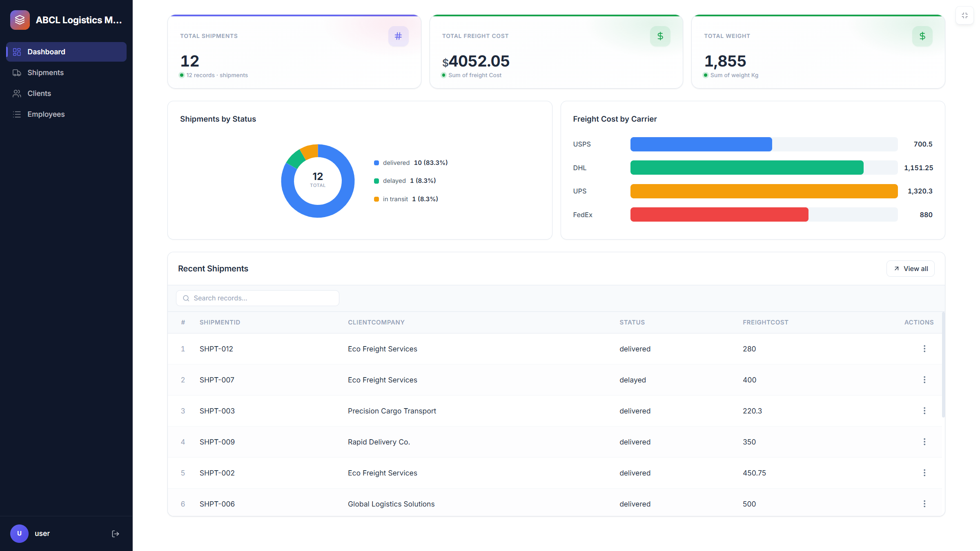Sort by CLIENTCOMPANY column header
The height and width of the screenshot is (551, 980).
pos(376,322)
